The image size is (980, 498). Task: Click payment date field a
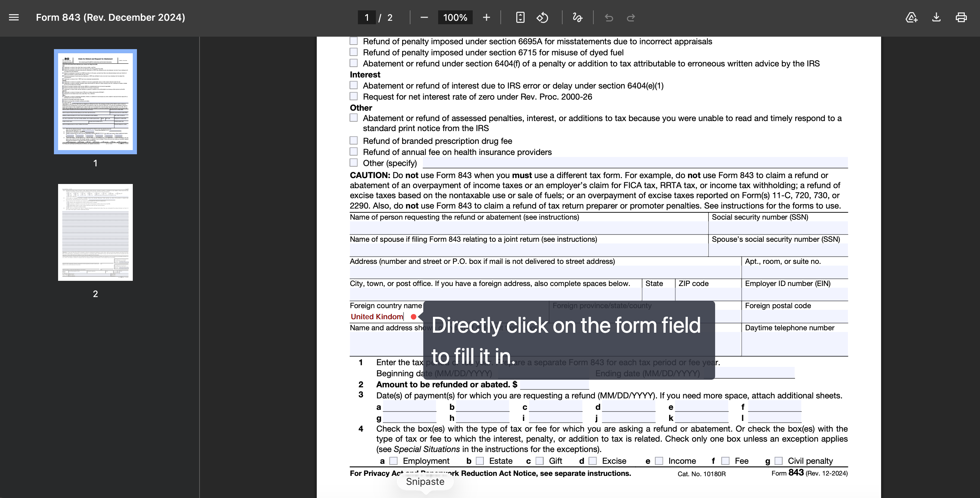pos(409,406)
